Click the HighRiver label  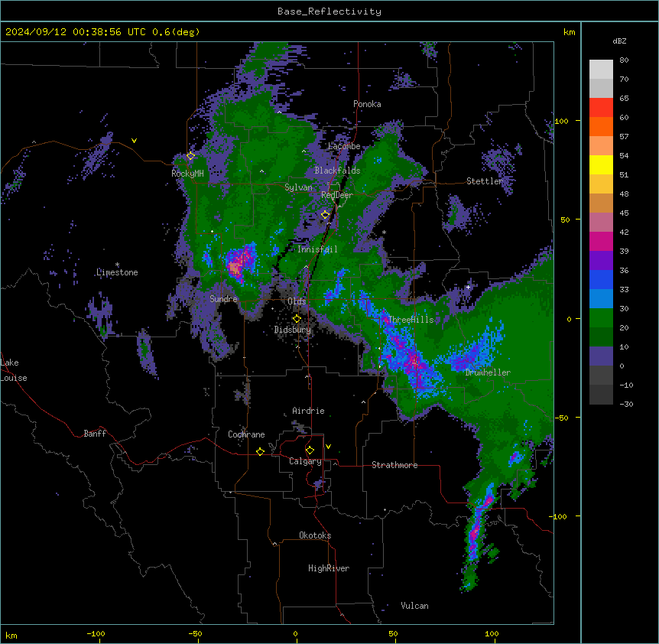click(329, 568)
